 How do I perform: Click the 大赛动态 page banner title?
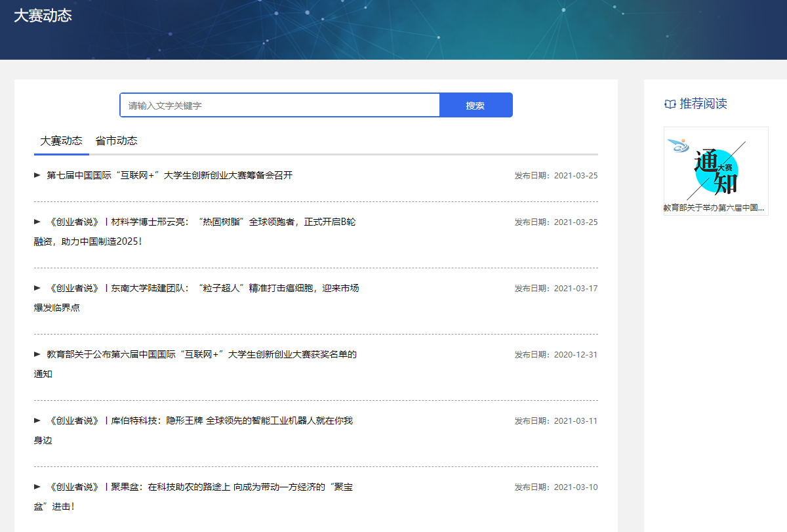[x=43, y=16]
